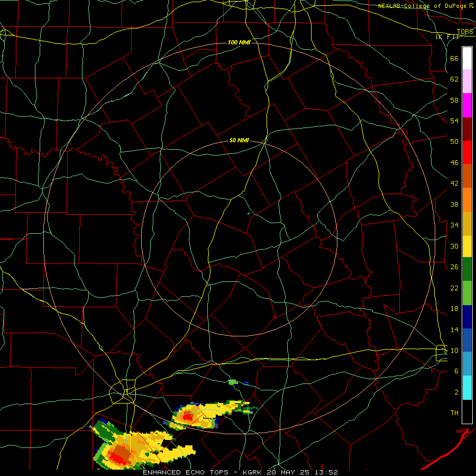The image size is (476, 476).
Task: Click the navy blue legend swatch
Action: point(467,317)
